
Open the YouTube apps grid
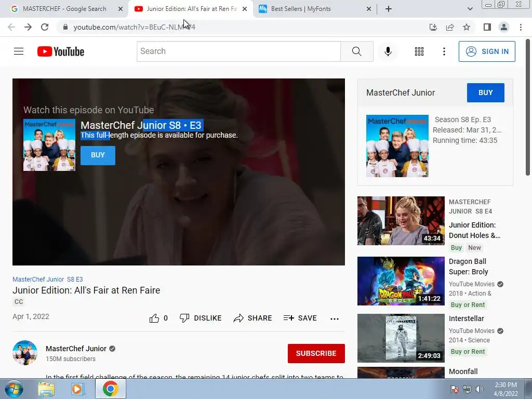click(419, 51)
